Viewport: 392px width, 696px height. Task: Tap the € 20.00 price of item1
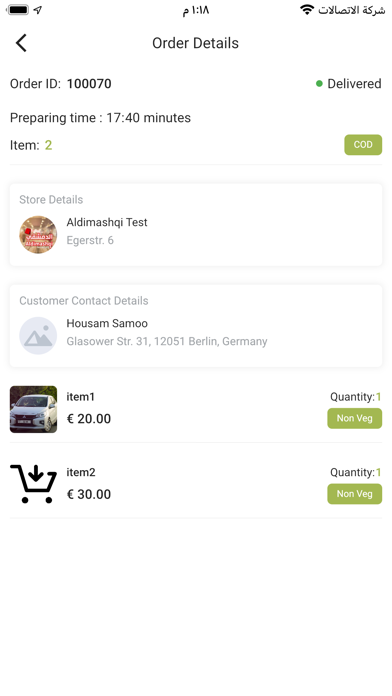pos(89,419)
